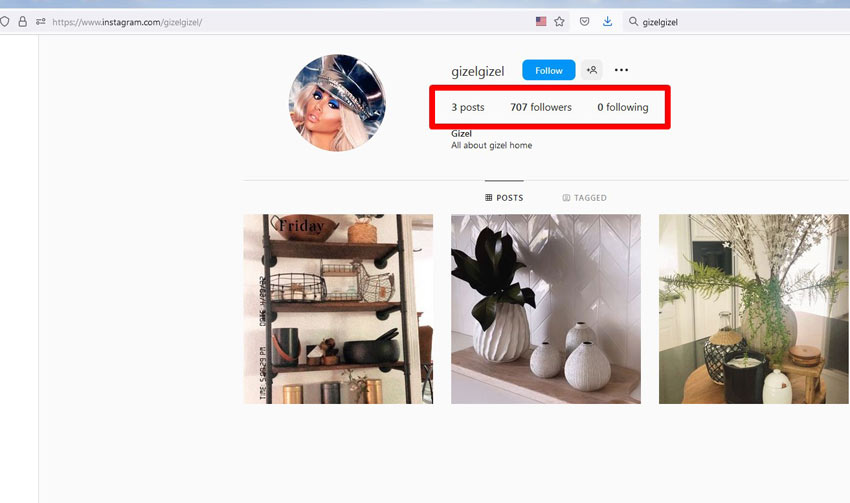Click the site permissions icon beside the padlock
This screenshot has width=850, height=503.
point(40,21)
